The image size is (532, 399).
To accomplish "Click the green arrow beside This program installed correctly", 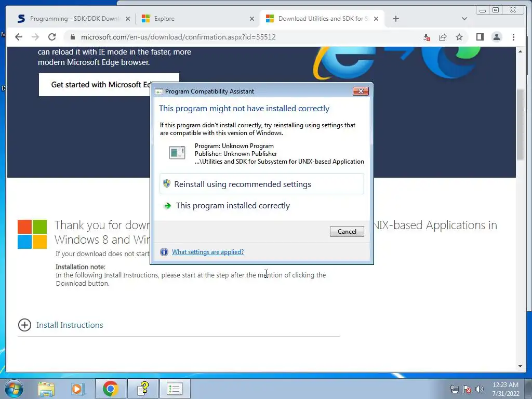I will point(167,206).
